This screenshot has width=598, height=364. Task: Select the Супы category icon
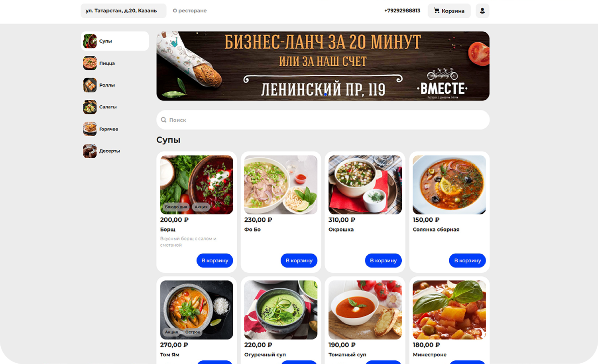[90, 41]
